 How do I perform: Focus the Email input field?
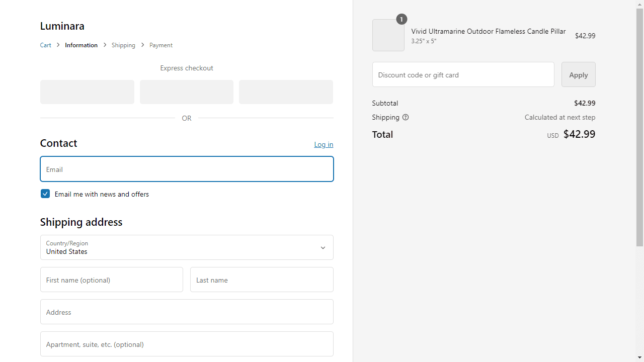click(187, 169)
